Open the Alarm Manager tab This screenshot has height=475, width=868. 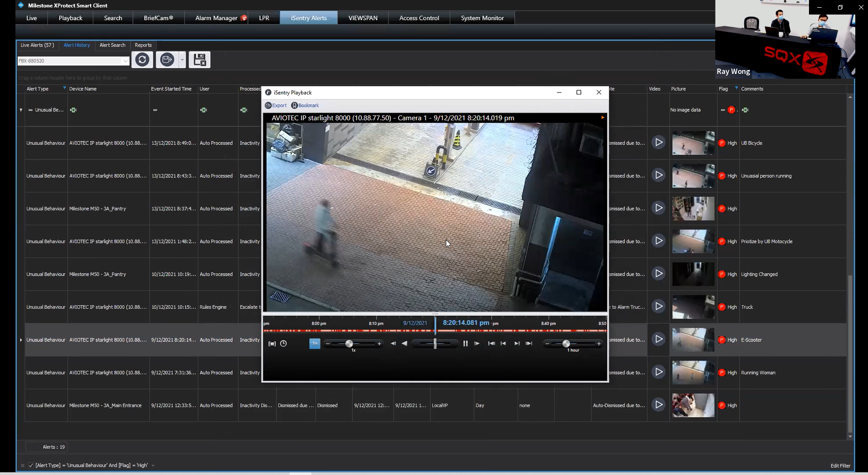click(x=216, y=18)
